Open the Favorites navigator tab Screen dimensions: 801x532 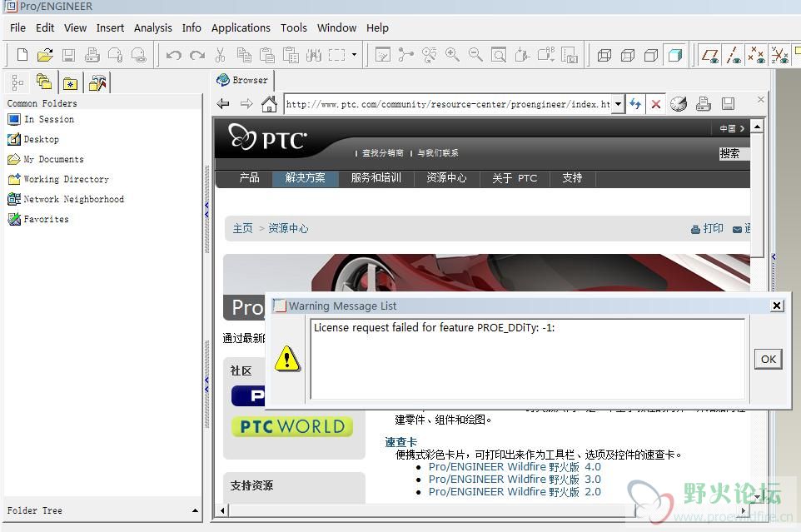(71, 83)
